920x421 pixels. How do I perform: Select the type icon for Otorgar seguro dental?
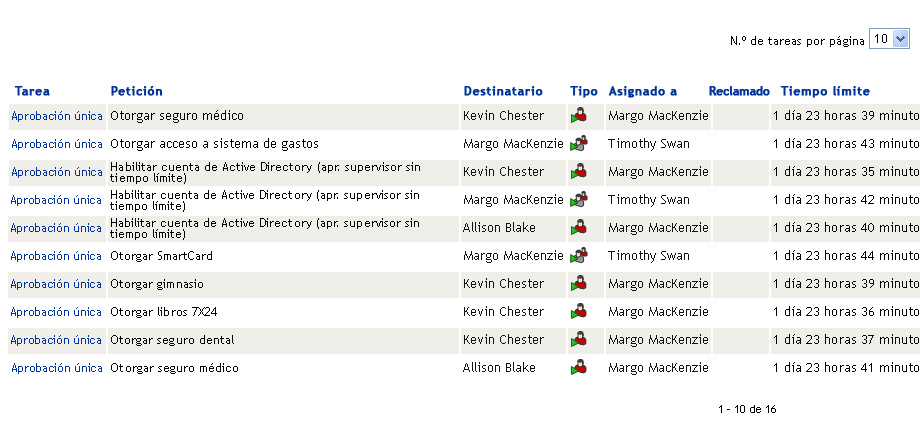(578, 340)
